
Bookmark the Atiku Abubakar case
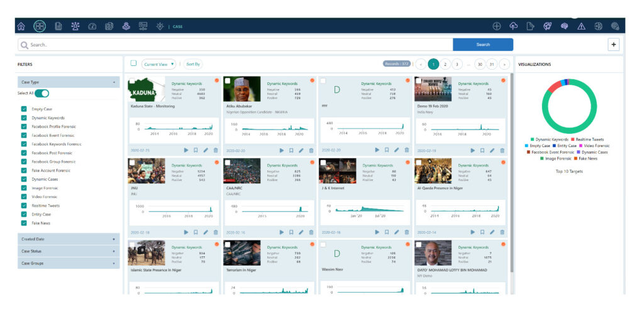291,150
